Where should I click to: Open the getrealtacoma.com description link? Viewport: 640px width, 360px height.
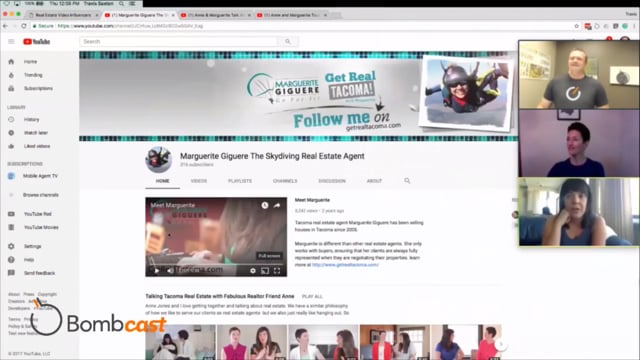pyautogui.click(x=345, y=265)
